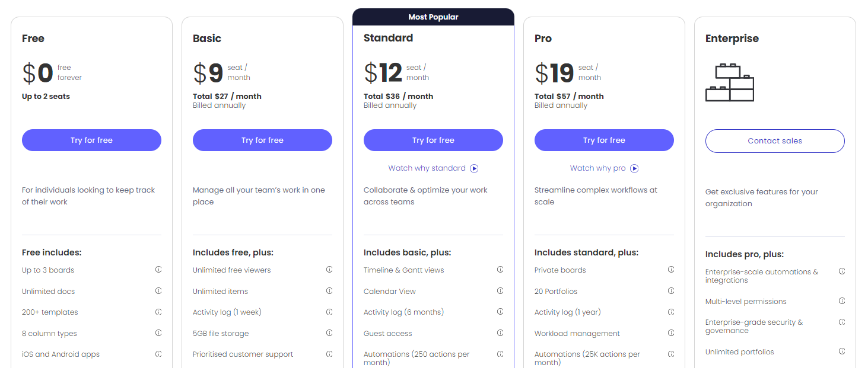Open info for Calendar View feature
Screen dimensions: 868x368
click(x=500, y=291)
